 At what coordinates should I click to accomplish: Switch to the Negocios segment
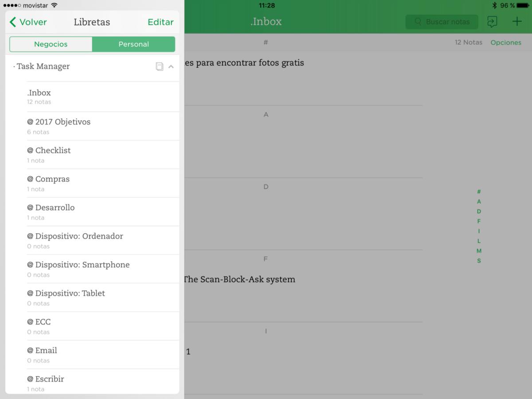click(x=51, y=44)
